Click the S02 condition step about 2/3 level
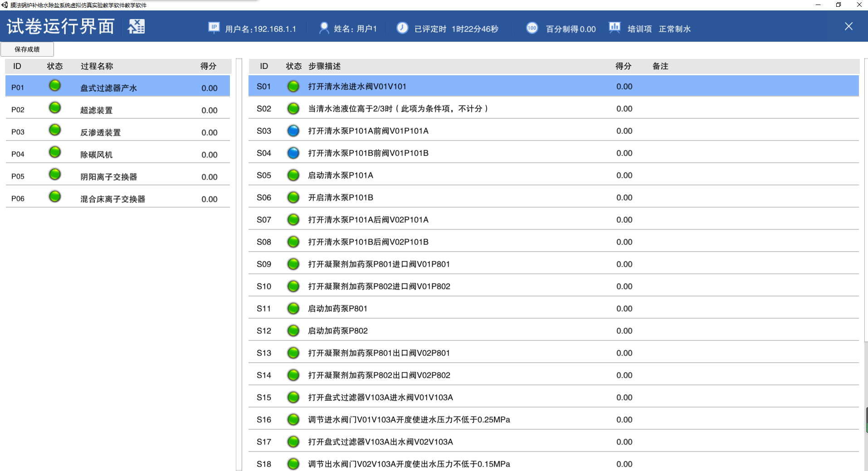Screen dimensions: 868x471 point(554,108)
